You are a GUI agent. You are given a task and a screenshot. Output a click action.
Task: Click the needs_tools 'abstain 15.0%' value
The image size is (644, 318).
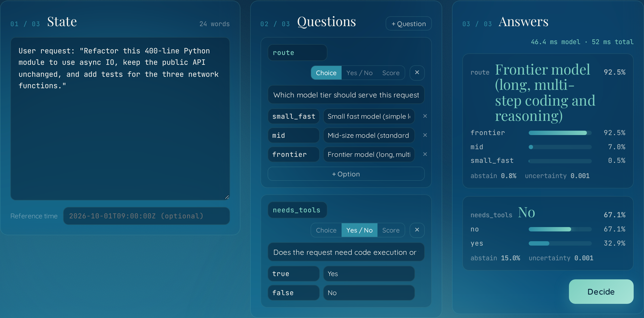pyautogui.click(x=495, y=258)
